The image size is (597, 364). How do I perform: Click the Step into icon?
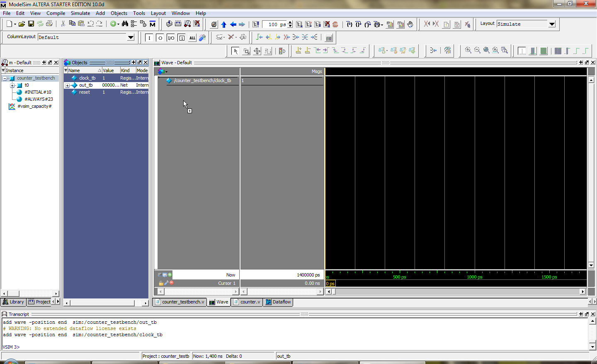click(x=349, y=24)
